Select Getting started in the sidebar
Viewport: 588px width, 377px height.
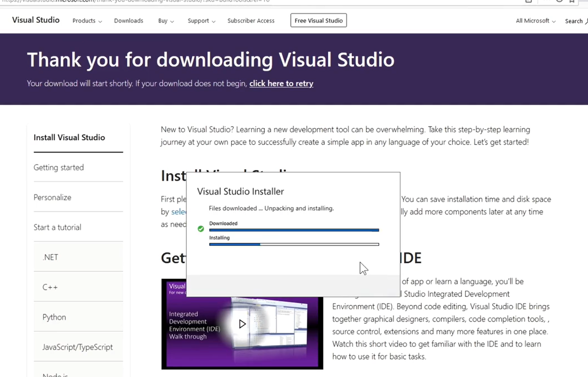(59, 167)
